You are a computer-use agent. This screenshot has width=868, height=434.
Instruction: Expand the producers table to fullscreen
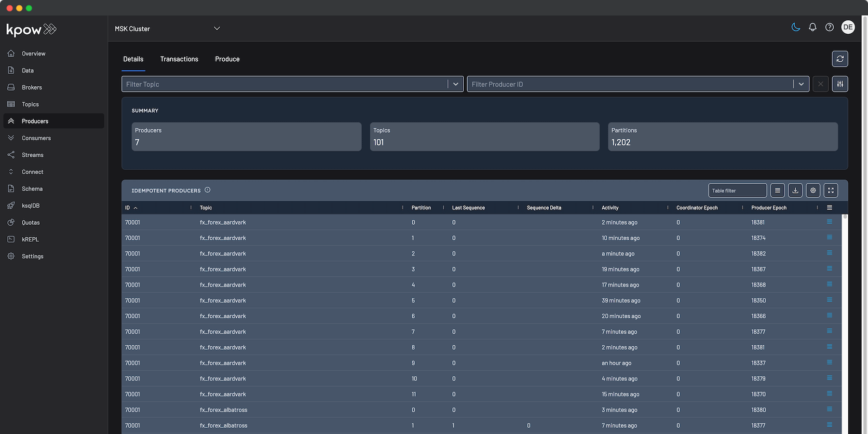830,190
